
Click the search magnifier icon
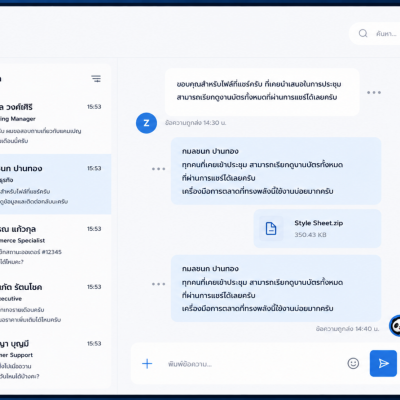[x=363, y=33]
